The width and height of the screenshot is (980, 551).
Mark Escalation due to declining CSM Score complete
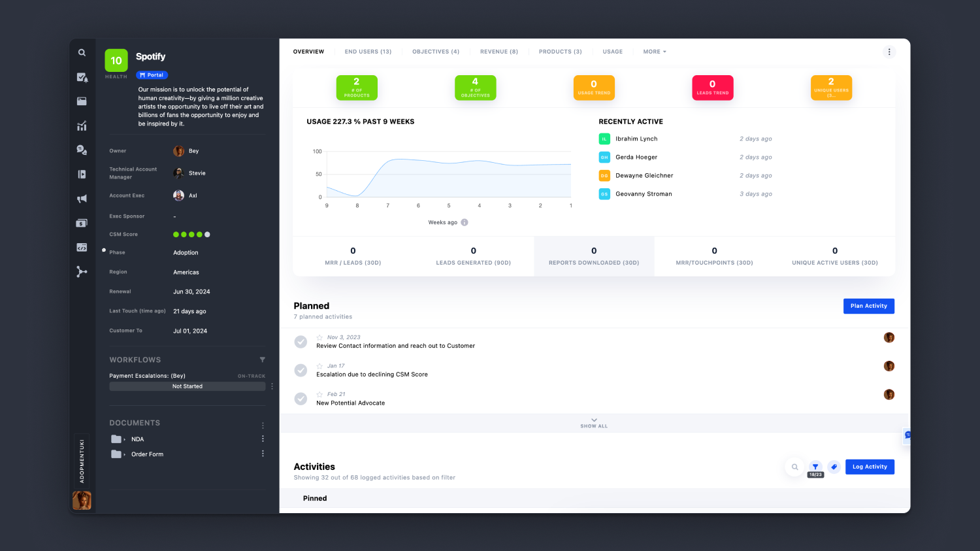[x=301, y=369]
